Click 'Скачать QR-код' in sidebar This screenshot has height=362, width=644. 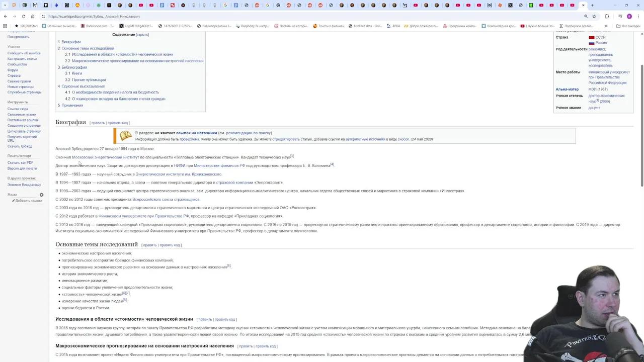click(x=20, y=146)
